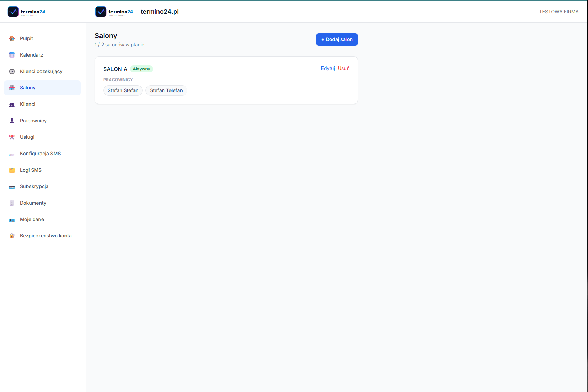Click the Klienci people icon
The height and width of the screenshot is (392, 588).
[12, 104]
